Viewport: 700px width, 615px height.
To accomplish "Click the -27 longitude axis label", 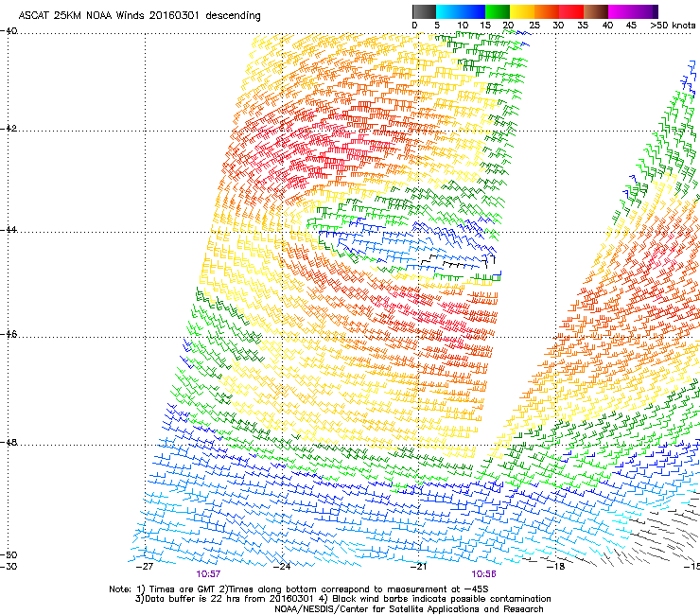I will (x=144, y=567).
